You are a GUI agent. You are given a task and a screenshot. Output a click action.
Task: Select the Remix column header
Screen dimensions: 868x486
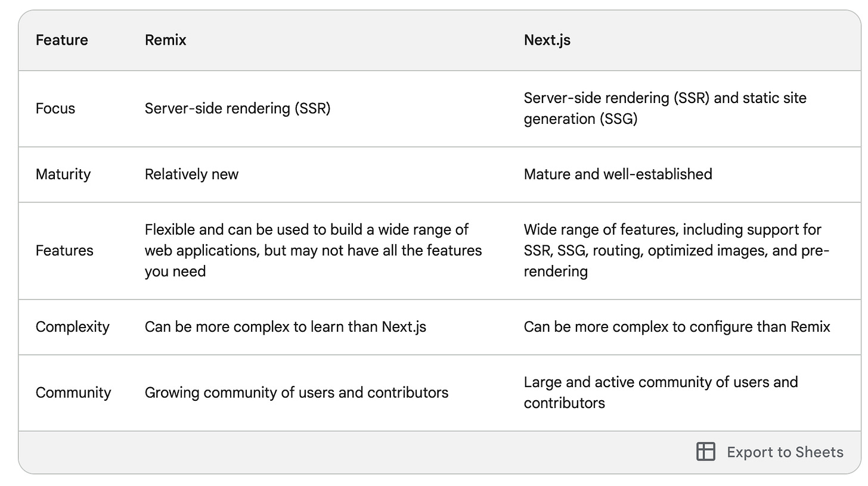coord(165,40)
